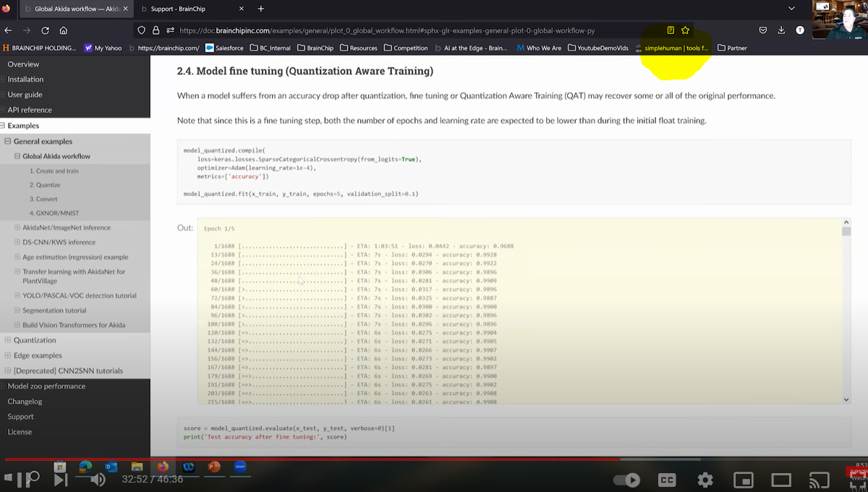Open the Firefox downloads arrow icon
868x492 pixels.
781,30
